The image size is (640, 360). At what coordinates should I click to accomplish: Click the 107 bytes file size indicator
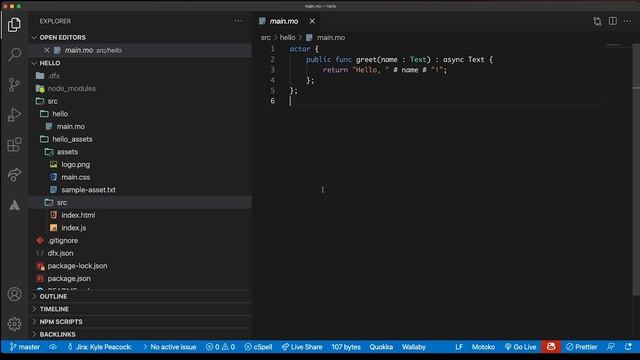point(346,347)
